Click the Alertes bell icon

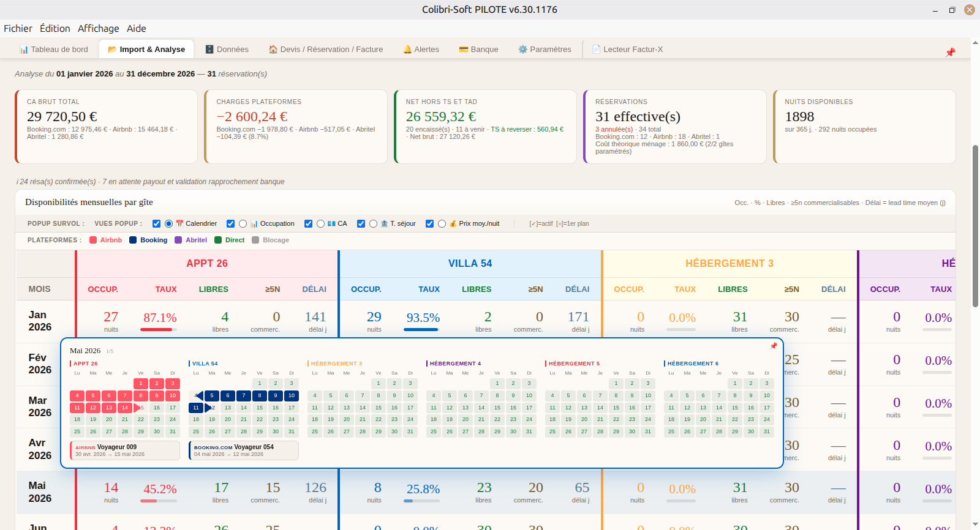click(407, 50)
